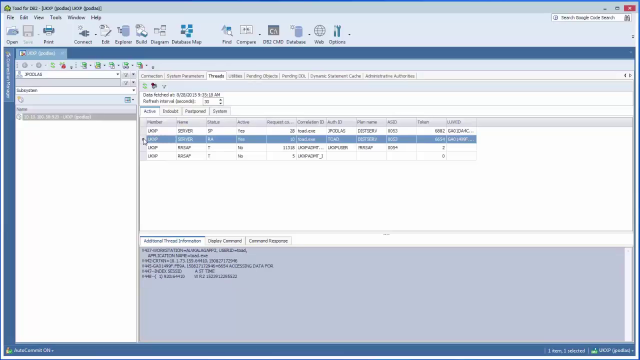
Task: Switch to the Connection tab
Action: click(151, 76)
